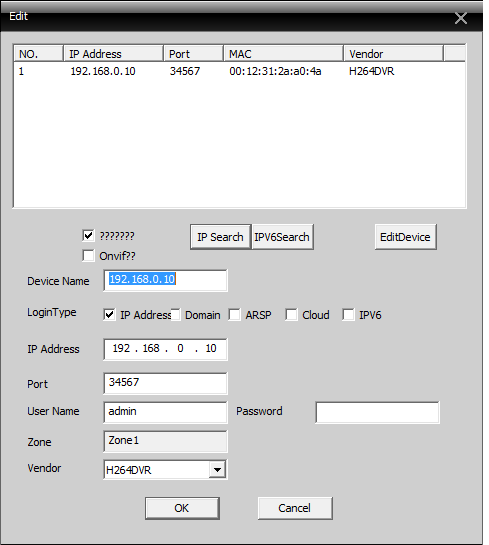Close the Edit dialog window

point(461,18)
